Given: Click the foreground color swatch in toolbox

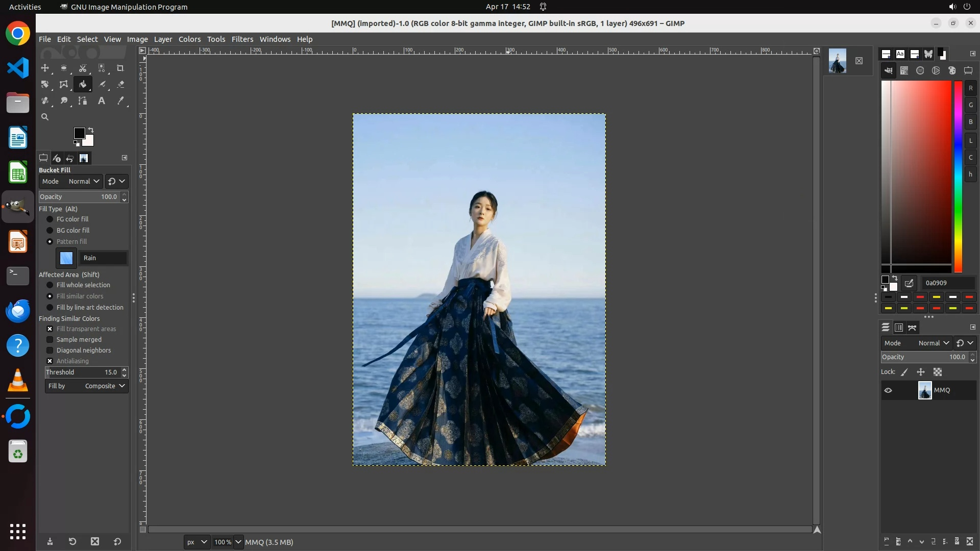Looking at the screenshot, I should (x=79, y=133).
